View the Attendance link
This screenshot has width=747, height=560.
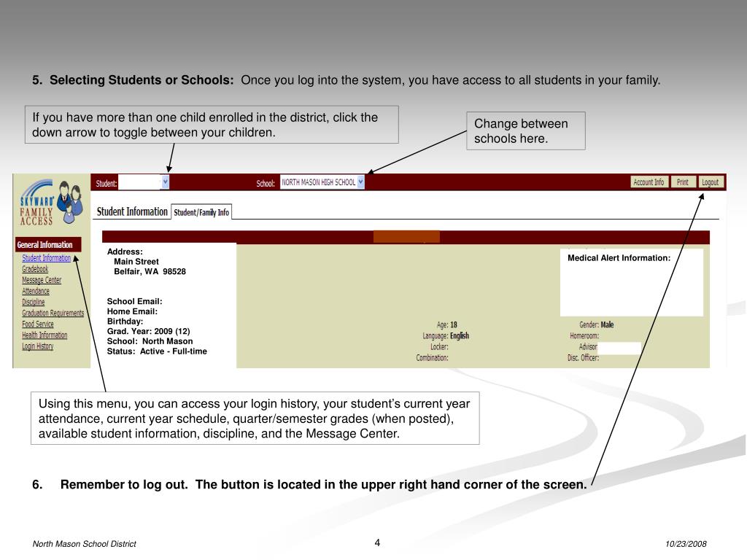tap(35, 291)
